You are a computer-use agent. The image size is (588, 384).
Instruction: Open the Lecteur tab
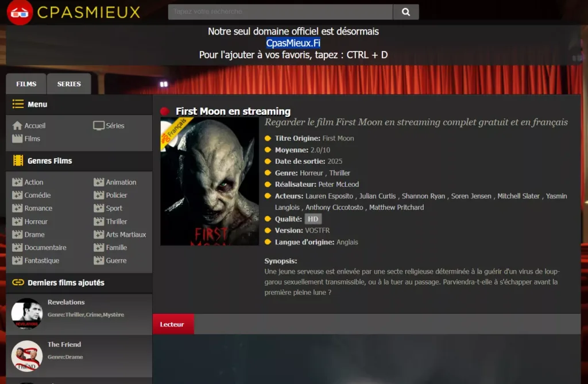point(173,324)
